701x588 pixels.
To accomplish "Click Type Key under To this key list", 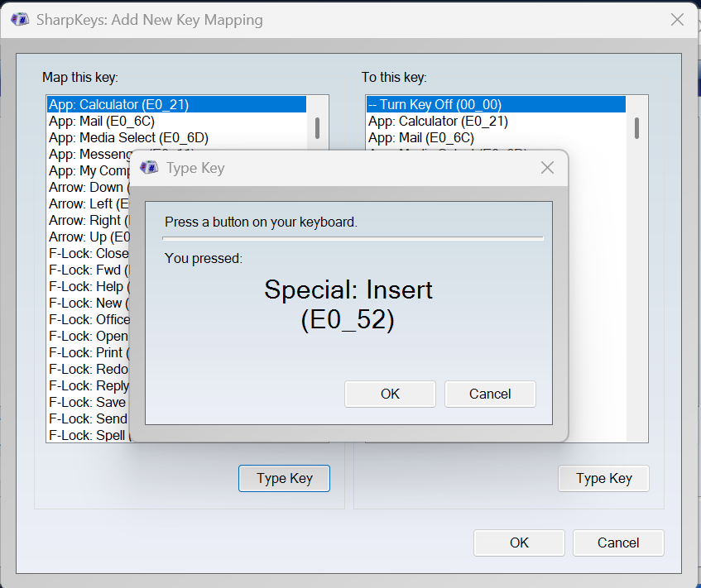I will click(x=603, y=478).
